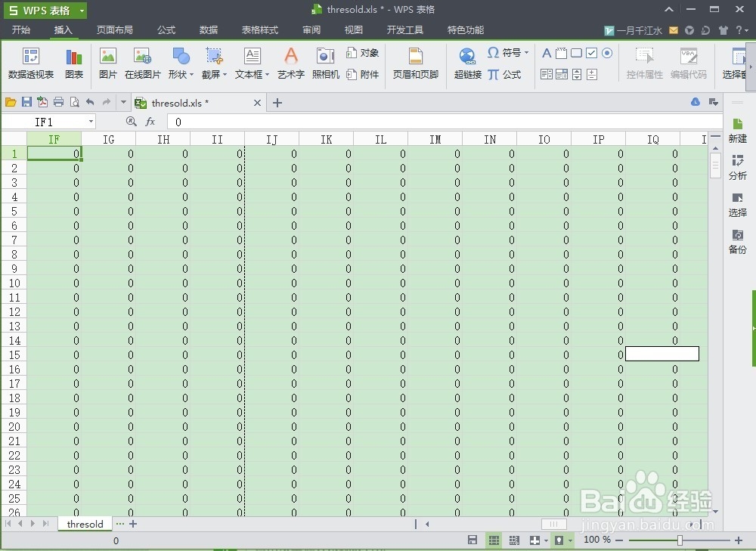This screenshot has width=756, height=551.
Task: Click the magnifier icon beside fx
Action: pyautogui.click(x=131, y=122)
